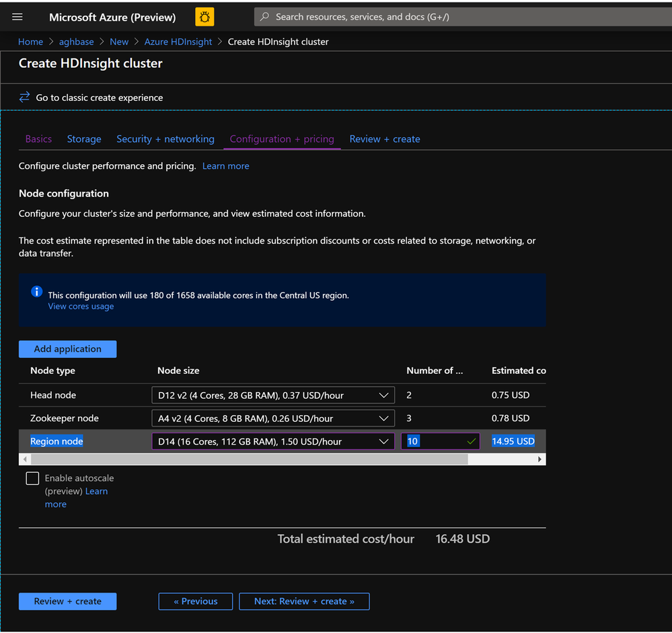Screen dimensions: 672x633
Task: Click the right arrow of the horizontal scrollbar
Action: pyautogui.click(x=539, y=459)
